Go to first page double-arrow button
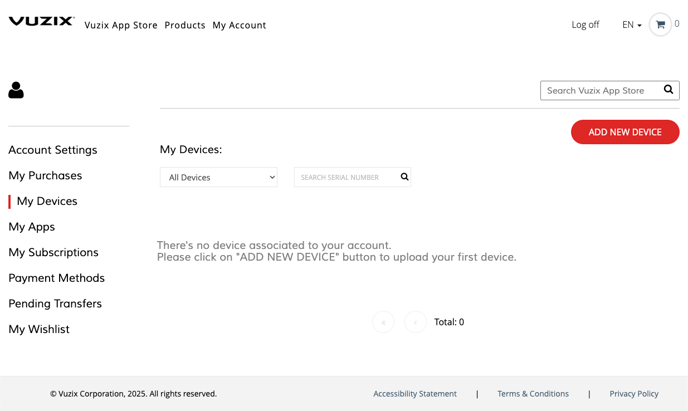 [383, 322]
